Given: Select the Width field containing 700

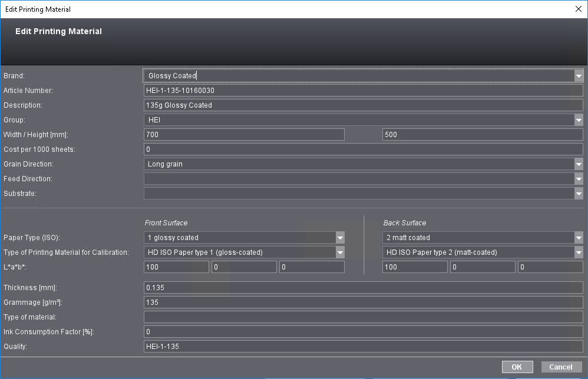Looking at the screenshot, I should click(x=244, y=135).
